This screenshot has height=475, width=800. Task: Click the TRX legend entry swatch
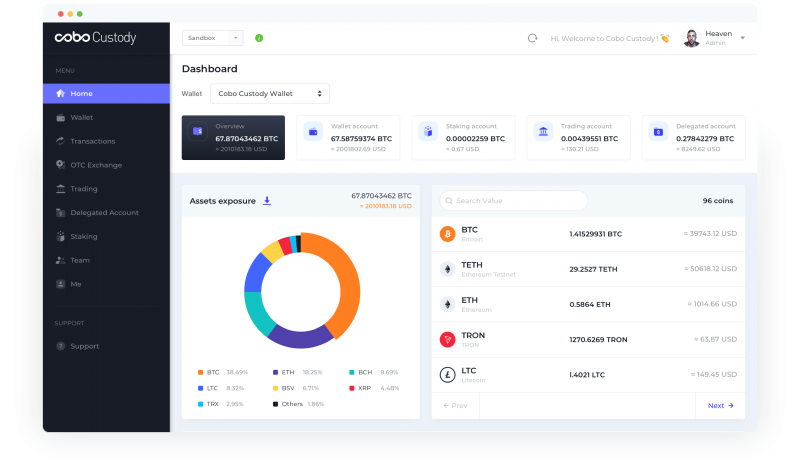201,404
